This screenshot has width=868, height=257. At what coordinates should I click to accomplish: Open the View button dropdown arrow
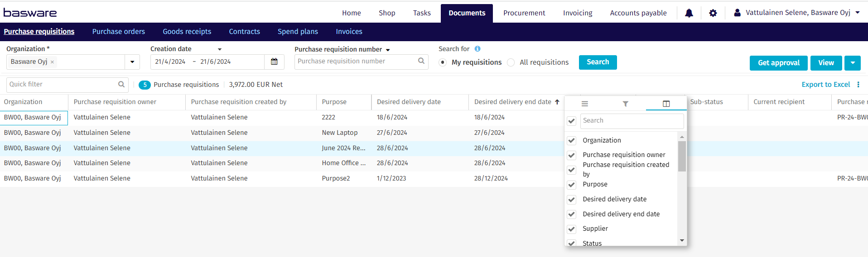coord(853,63)
